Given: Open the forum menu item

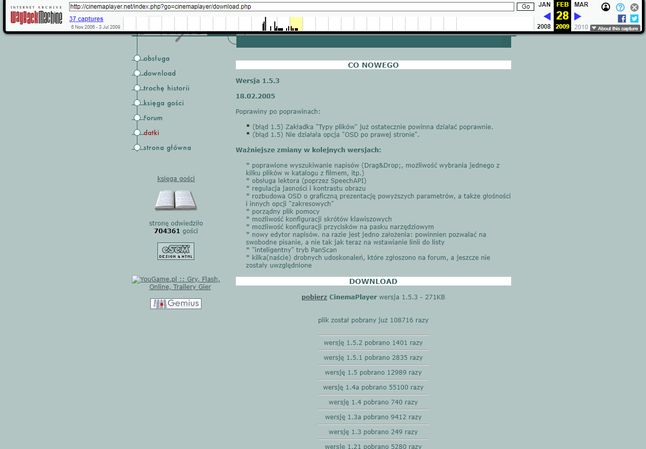Looking at the screenshot, I should pyautogui.click(x=152, y=118).
